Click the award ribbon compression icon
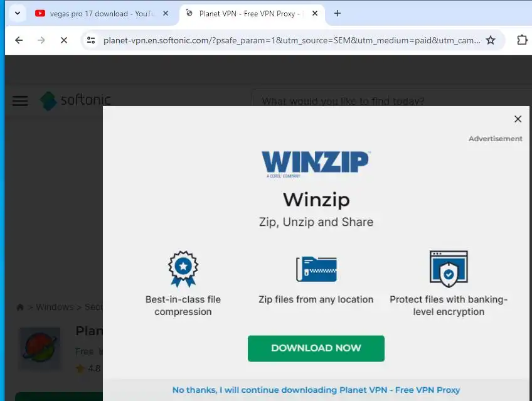Screen dimensions: 532x401 (183, 269)
